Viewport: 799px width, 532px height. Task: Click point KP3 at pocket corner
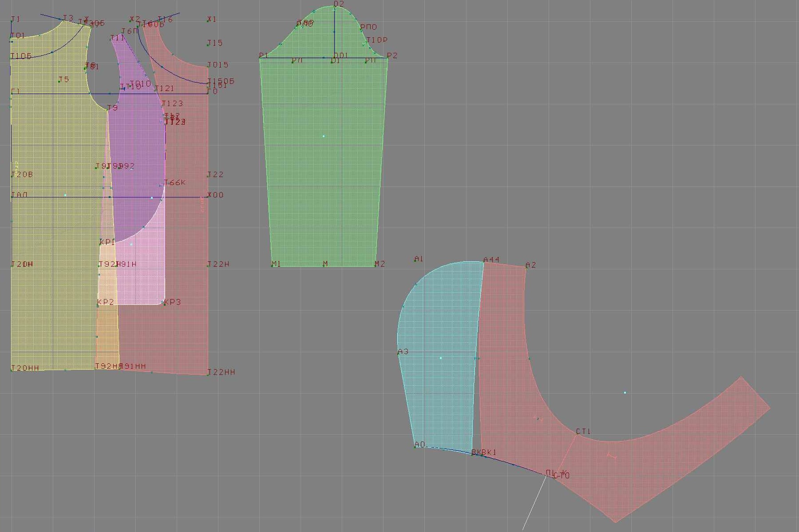[x=164, y=303]
